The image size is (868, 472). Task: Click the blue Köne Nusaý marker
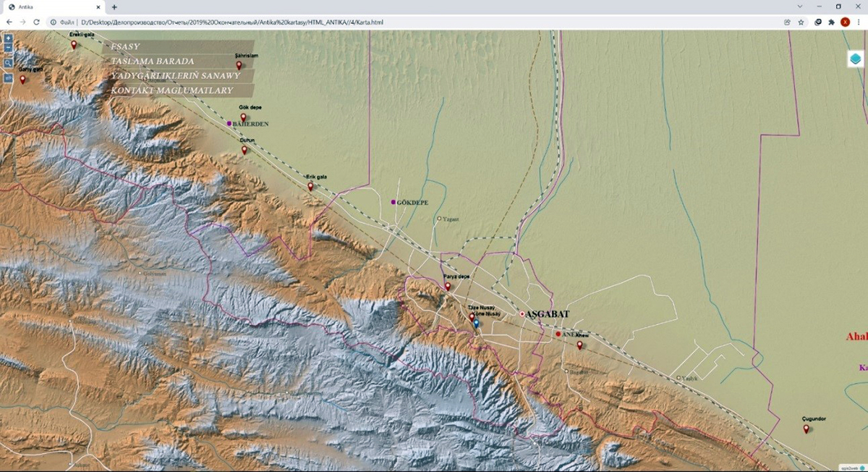476,324
